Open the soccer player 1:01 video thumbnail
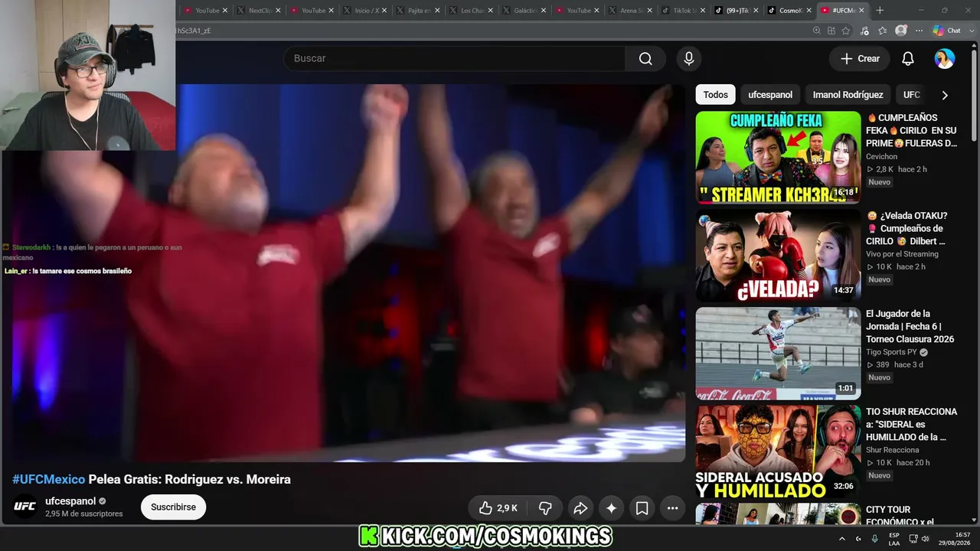The width and height of the screenshot is (980, 551). click(778, 354)
